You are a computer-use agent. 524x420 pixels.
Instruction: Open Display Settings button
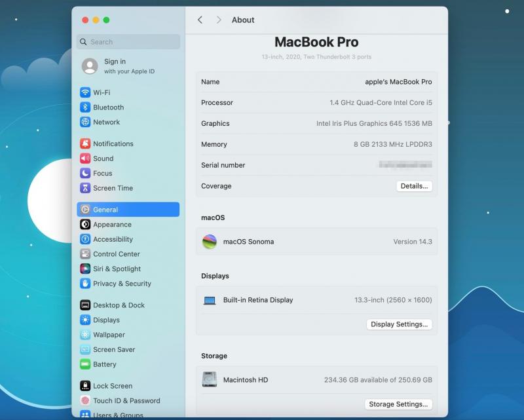[x=399, y=324]
